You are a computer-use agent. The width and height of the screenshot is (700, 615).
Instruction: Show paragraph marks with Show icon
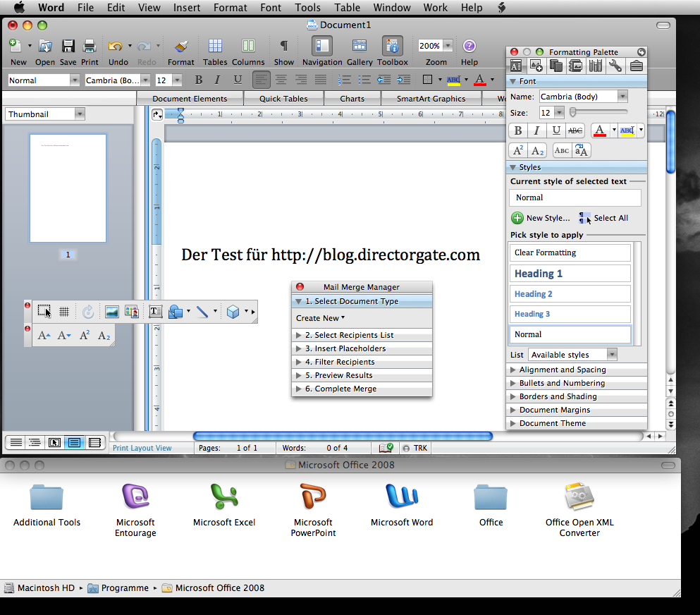(x=283, y=46)
